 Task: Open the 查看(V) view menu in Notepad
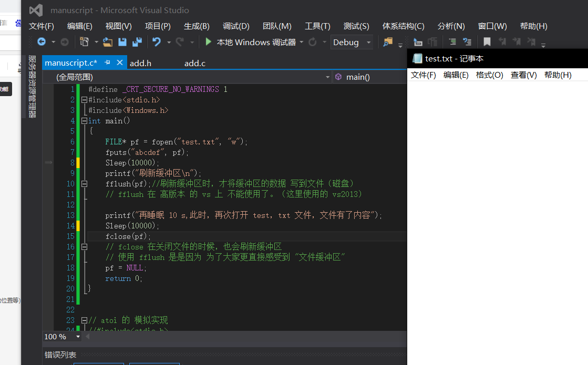click(523, 75)
